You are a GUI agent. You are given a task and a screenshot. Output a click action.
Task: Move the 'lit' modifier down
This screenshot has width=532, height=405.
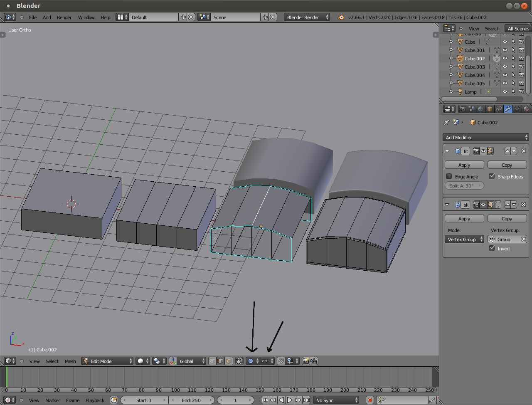click(514, 151)
